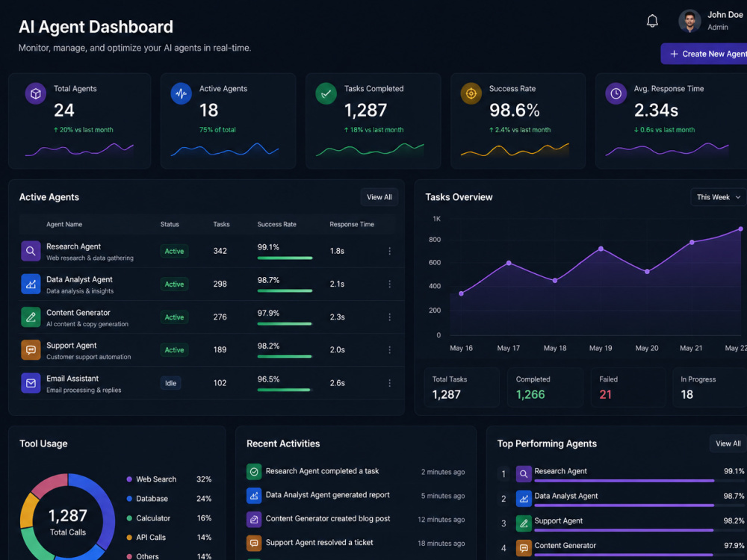
Task: Click View All in Active Agents
Action: click(379, 197)
